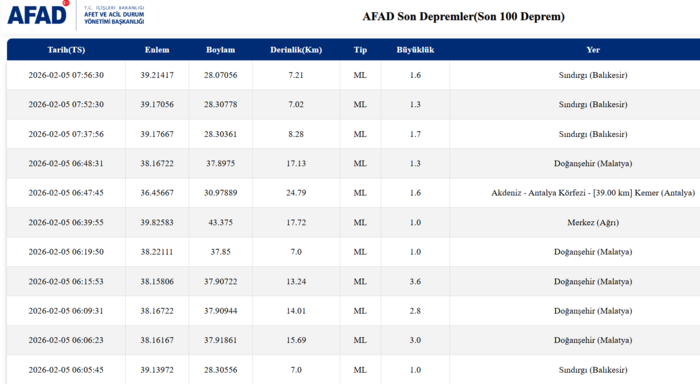Click longitude value 37.91861

click(221, 340)
